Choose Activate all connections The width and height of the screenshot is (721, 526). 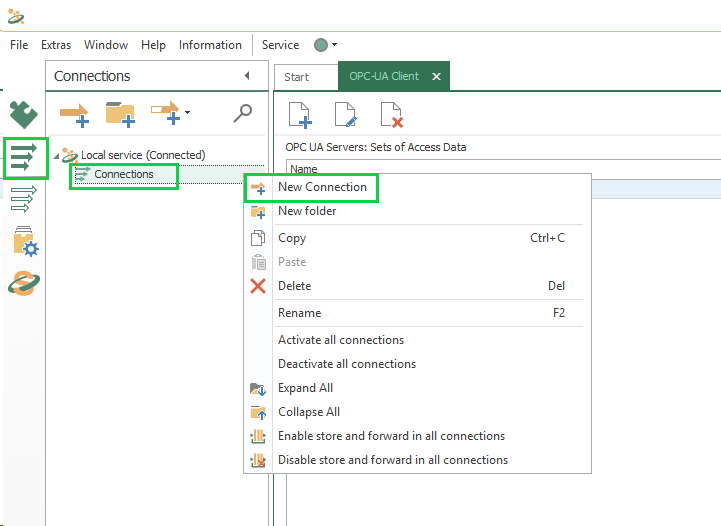tap(418, 340)
